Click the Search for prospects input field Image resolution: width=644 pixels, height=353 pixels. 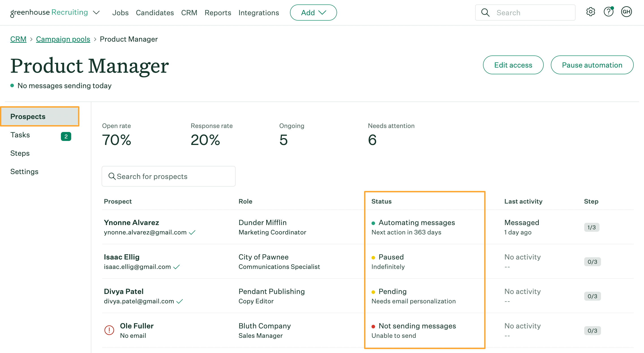coord(168,176)
